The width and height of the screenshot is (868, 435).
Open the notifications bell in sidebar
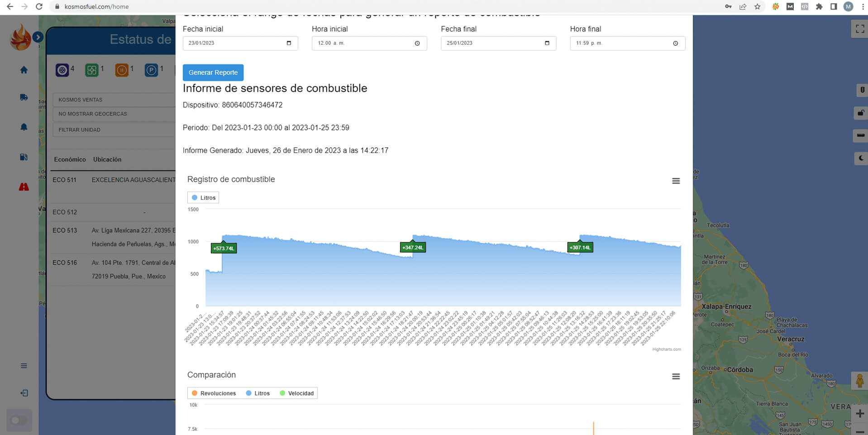click(x=24, y=127)
